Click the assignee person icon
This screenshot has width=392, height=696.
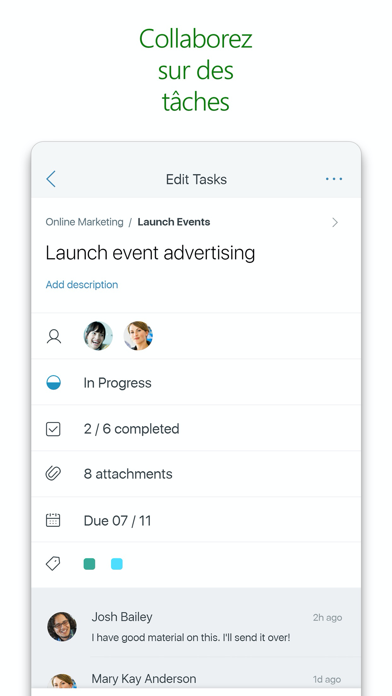54,336
